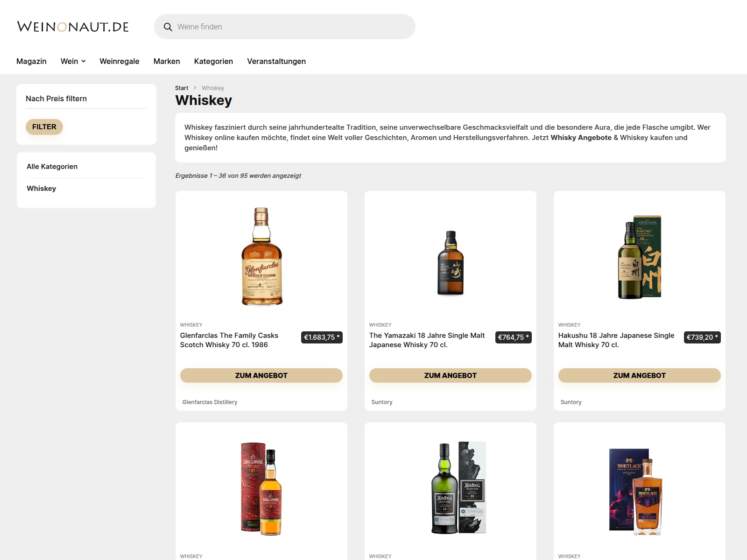Go to Start via breadcrumb

(182, 88)
